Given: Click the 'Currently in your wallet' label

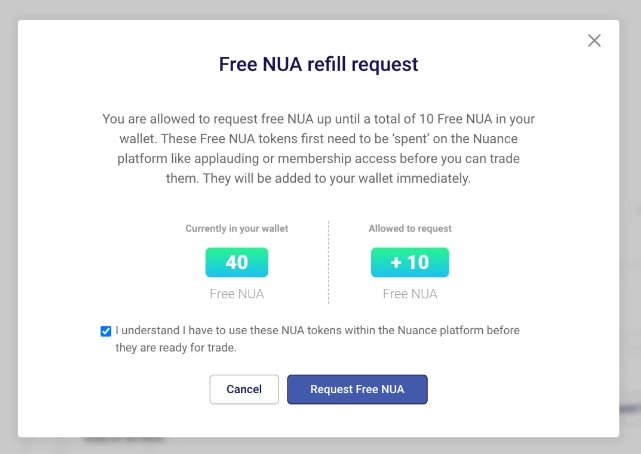Looking at the screenshot, I should [237, 228].
